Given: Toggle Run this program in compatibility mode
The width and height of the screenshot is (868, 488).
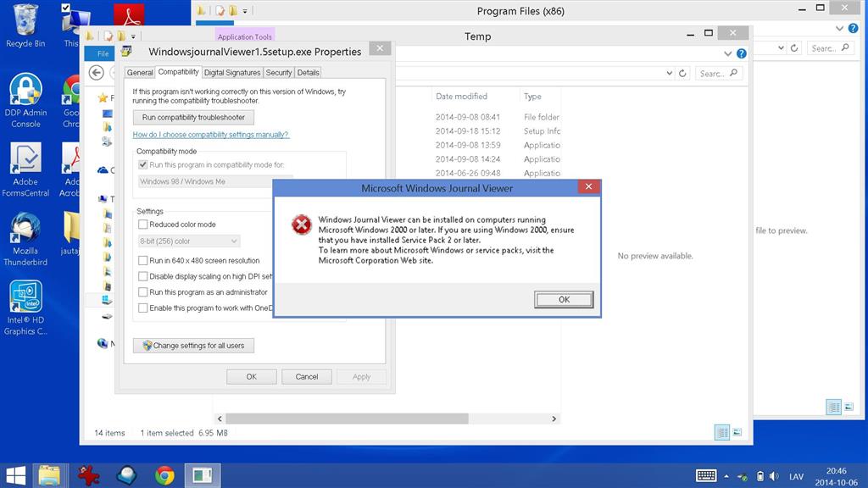Looking at the screenshot, I should point(142,165).
